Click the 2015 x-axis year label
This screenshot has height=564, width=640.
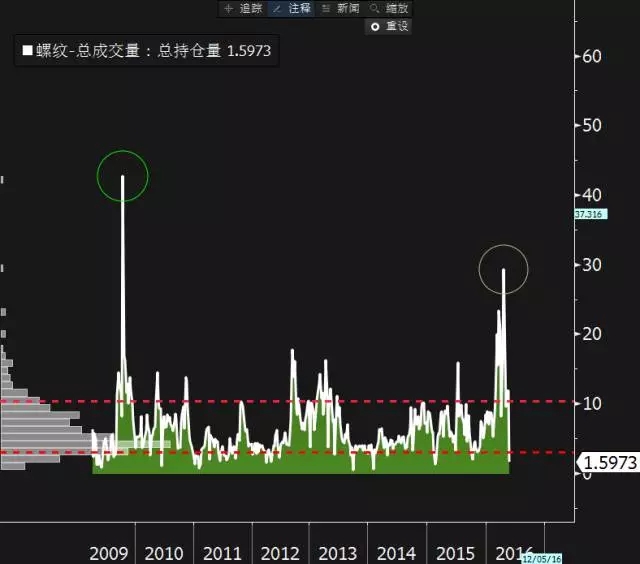coord(455,554)
